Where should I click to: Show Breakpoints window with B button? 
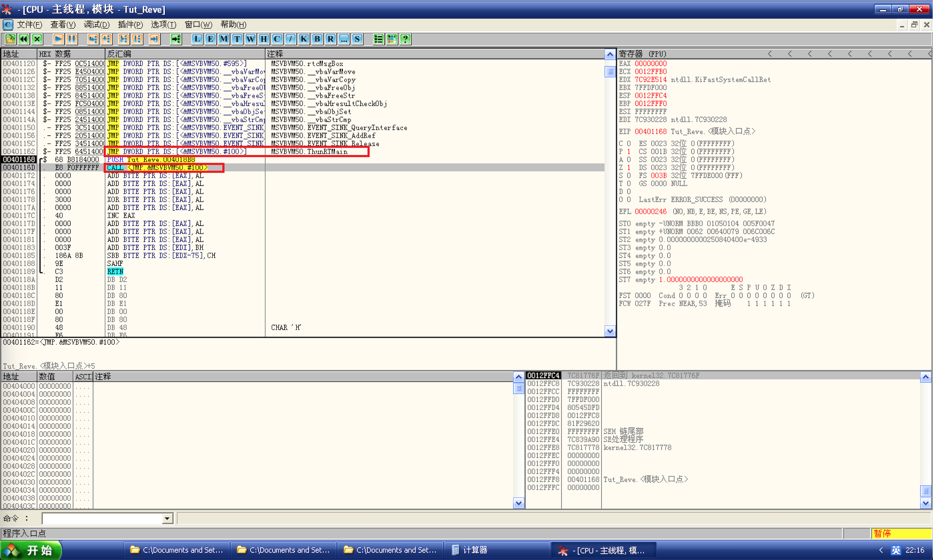coord(317,39)
